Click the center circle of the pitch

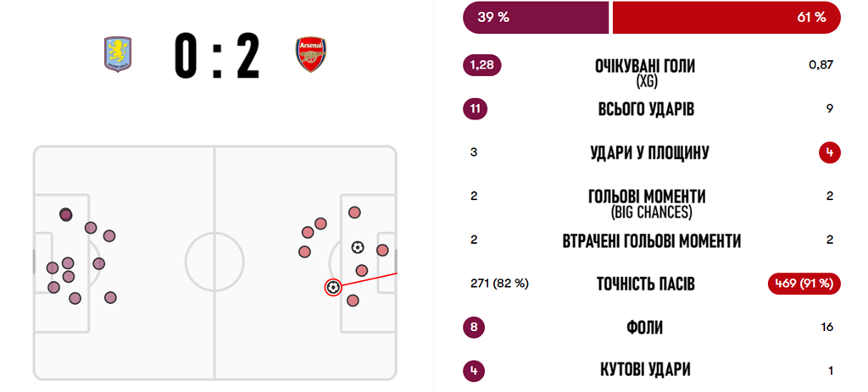point(214,262)
